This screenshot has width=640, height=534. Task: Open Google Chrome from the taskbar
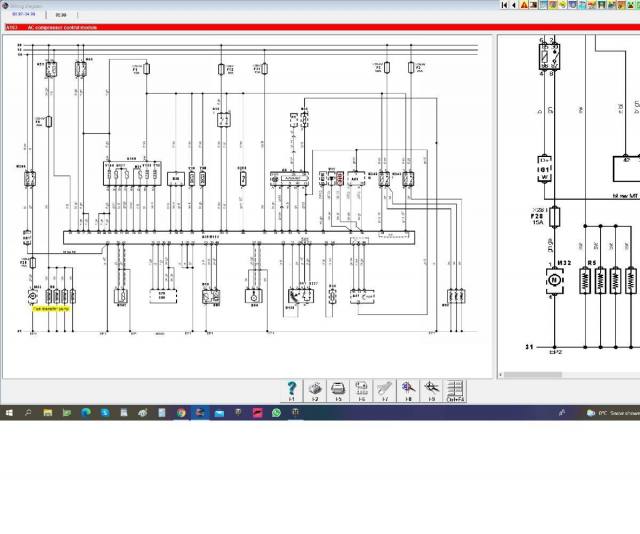(x=181, y=412)
